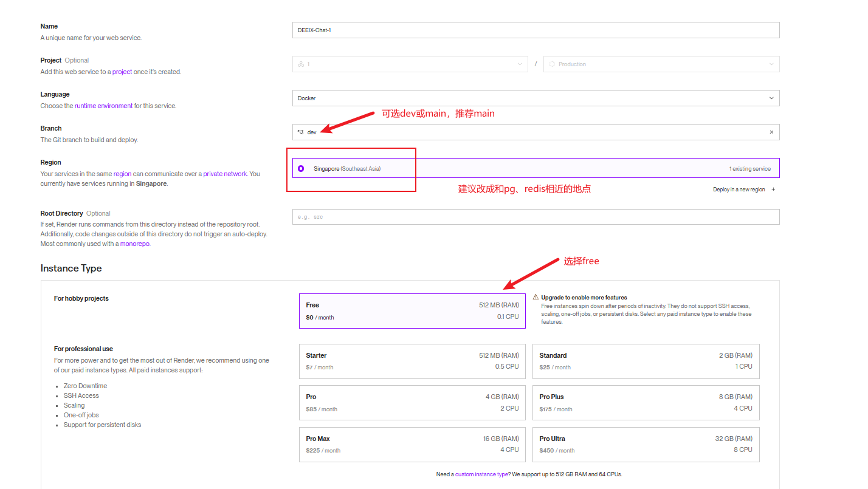Open the monorepo link
This screenshot has width=868, height=489.
[x=135, y=244]
